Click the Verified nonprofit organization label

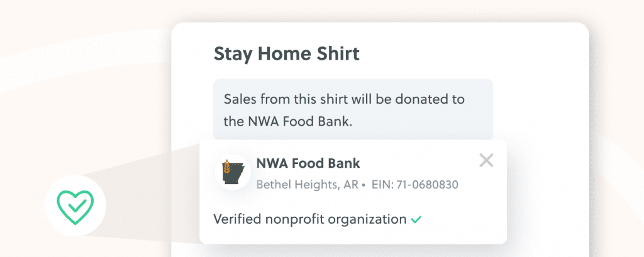(310, 219)
